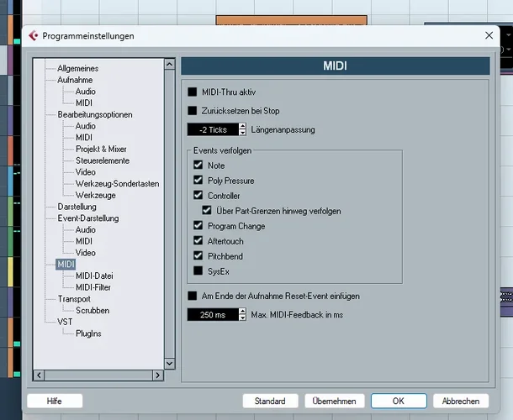Open Steuerelemente settings
This screenshot has width=513, height=420.
pos(103,160)
